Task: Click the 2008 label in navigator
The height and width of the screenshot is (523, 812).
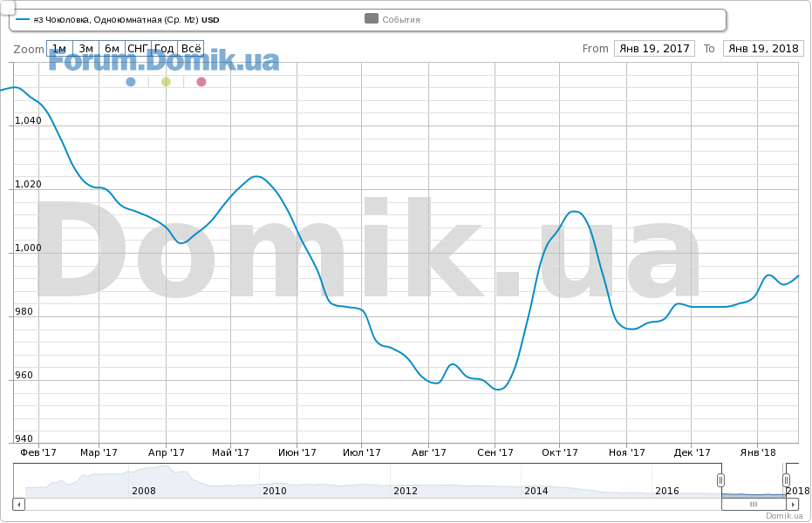Action: pyautogui.click(x=144, y=491)
